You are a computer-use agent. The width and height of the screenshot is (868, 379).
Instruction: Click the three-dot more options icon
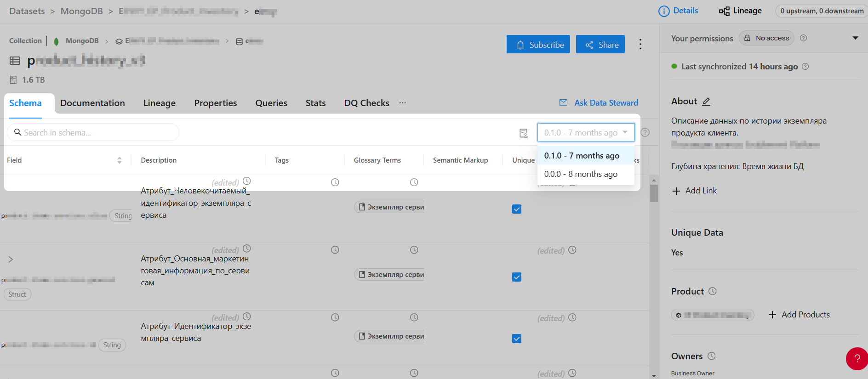(x=640, y=44)
